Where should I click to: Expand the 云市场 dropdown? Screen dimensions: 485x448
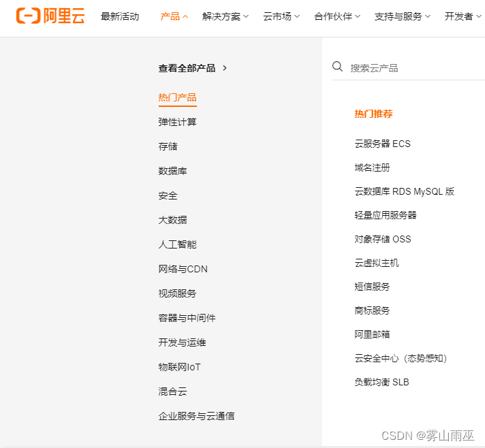click(281, 16)
